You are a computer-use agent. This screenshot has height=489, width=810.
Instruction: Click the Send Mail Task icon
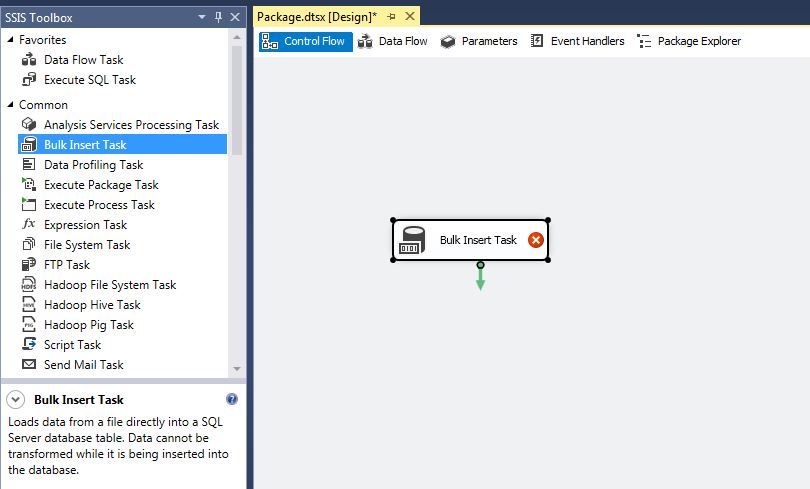[29, 365]
